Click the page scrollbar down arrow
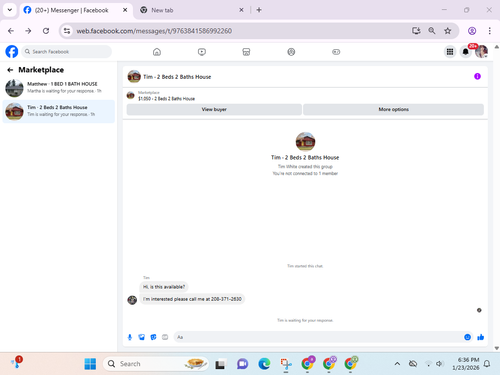 click(497, 348)
